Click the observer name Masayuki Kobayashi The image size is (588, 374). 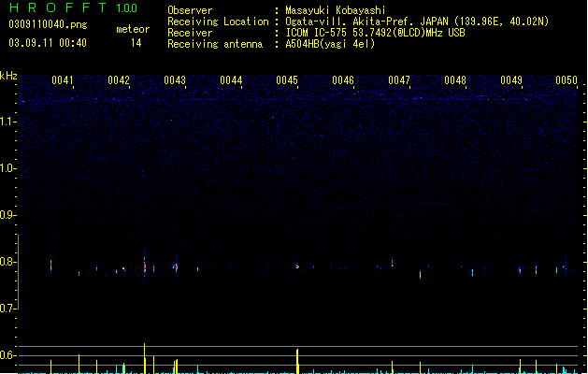pos(336,10)
